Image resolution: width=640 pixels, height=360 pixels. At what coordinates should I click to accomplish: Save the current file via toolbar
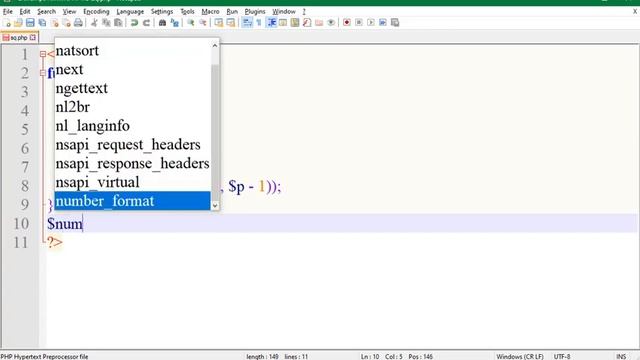30,23
